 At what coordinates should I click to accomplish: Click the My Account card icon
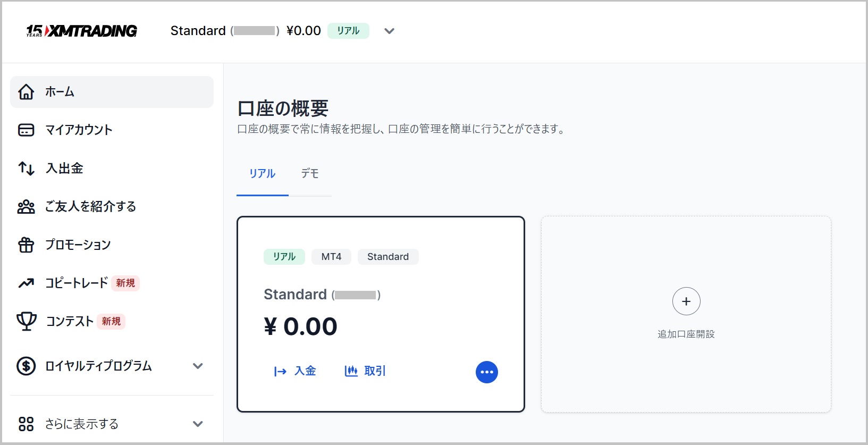click(x=26, y=130)
